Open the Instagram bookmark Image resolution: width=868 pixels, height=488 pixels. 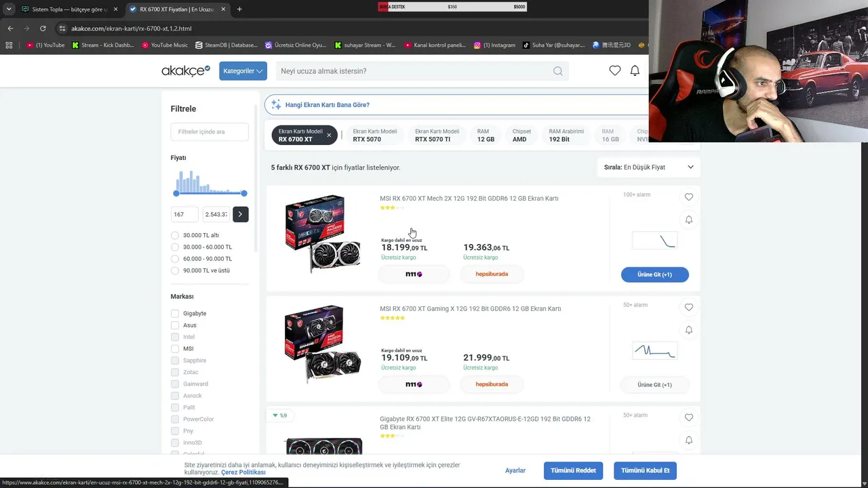pos(494,45)
